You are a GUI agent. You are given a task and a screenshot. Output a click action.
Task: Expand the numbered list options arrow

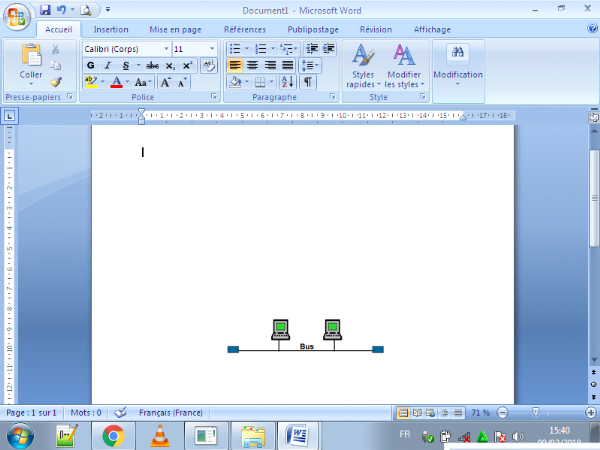click(272, 49)
